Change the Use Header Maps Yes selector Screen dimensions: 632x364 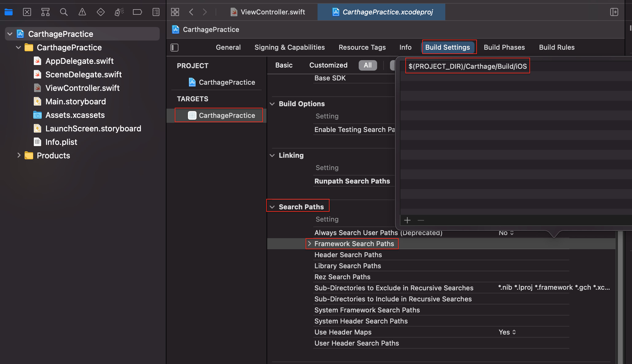(x=507, y=332)
